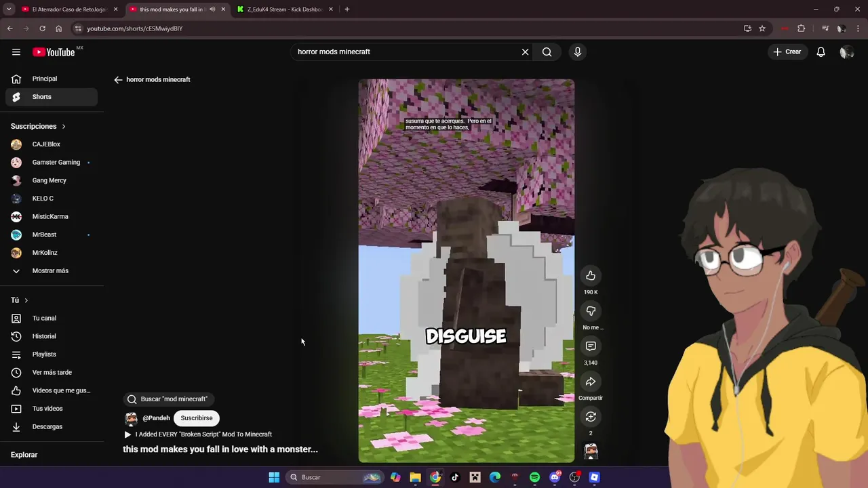This screenshot has height=488, width=868.
Task: Open the Chrome extensions puzzle icon
Action: point(802,28)
